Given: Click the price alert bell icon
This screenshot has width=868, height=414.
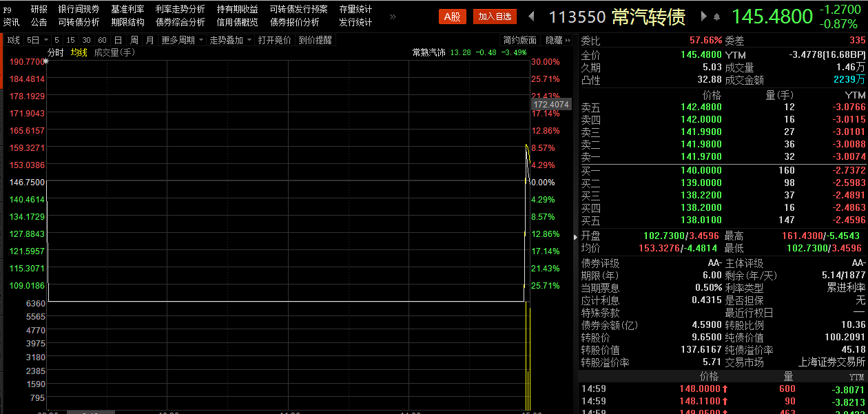Looking at the screenshot, I should (716, 17).
